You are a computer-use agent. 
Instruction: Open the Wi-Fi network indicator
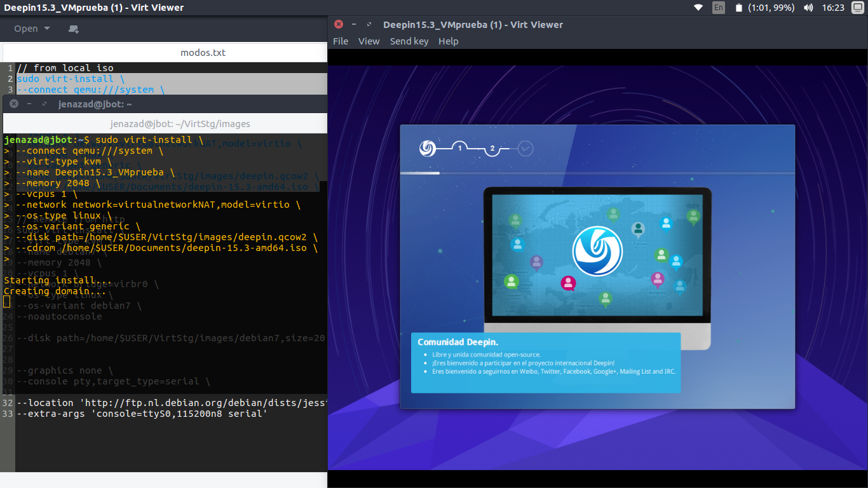coord(698,8)
